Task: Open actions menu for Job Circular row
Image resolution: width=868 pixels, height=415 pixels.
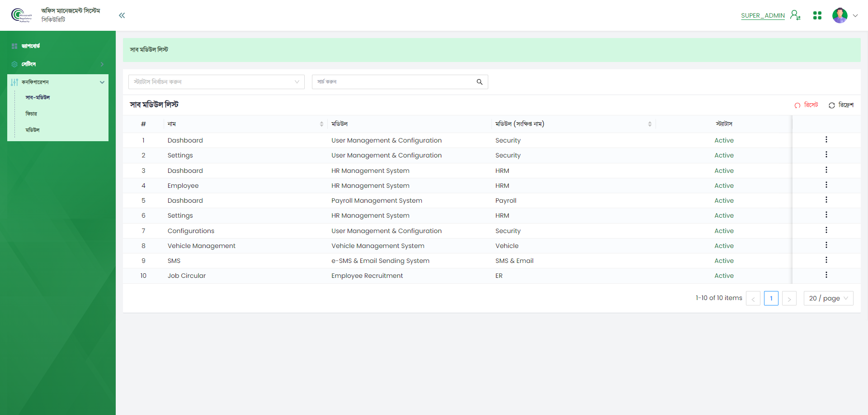Action: (x=826, y=275)
